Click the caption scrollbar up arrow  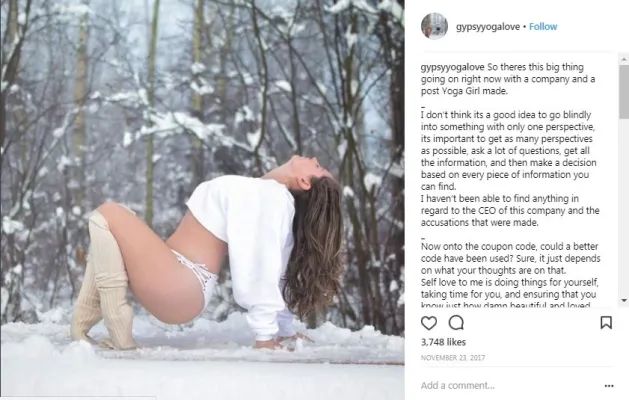624,59
